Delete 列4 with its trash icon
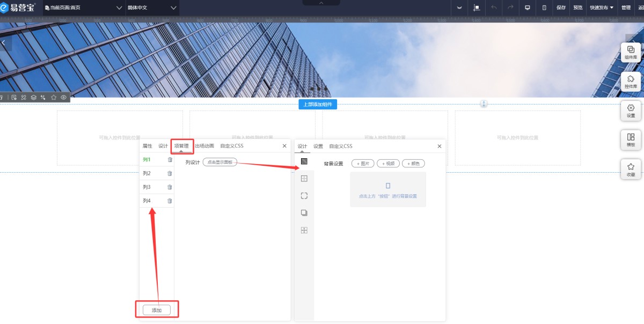 [x=170, y=201]
